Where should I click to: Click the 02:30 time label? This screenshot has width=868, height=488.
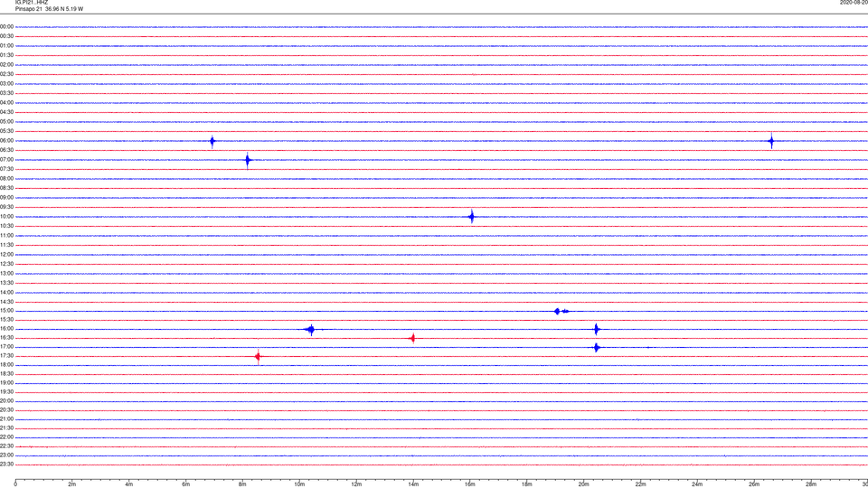point(6,74)
